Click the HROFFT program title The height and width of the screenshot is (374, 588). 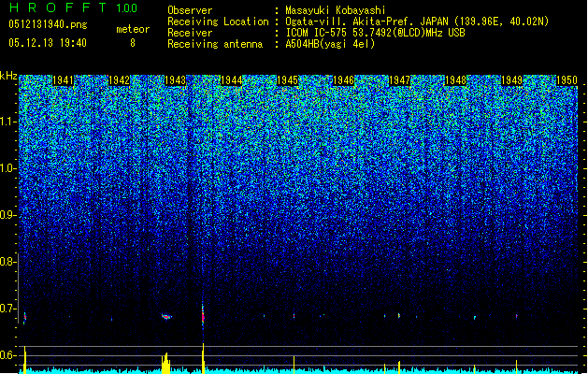coord(58,7)
